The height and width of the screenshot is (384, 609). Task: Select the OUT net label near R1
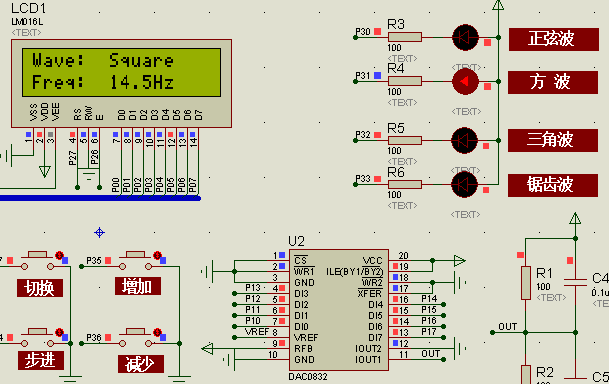pyautogui.click(x=508, y=327)
